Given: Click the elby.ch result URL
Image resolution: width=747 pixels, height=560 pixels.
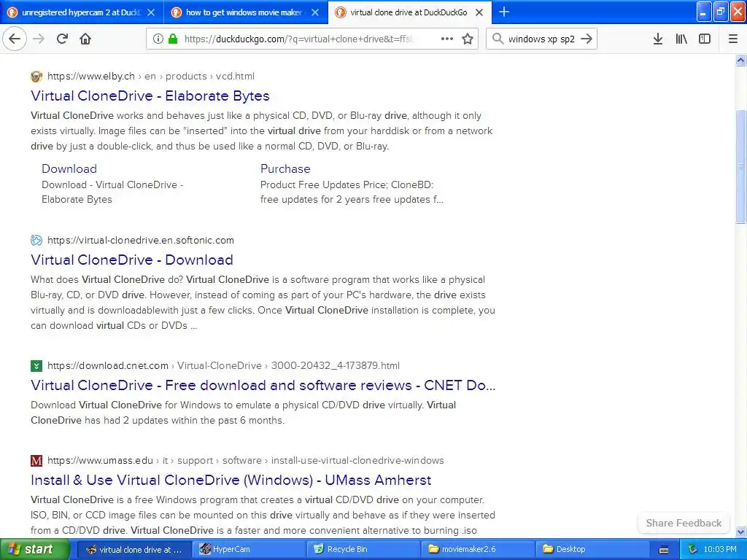Looking at the screenshot, I should 150,76.
